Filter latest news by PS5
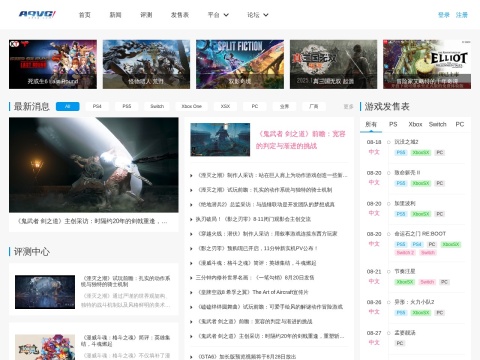Screen dimensions: 480x360 pos(127,106)
